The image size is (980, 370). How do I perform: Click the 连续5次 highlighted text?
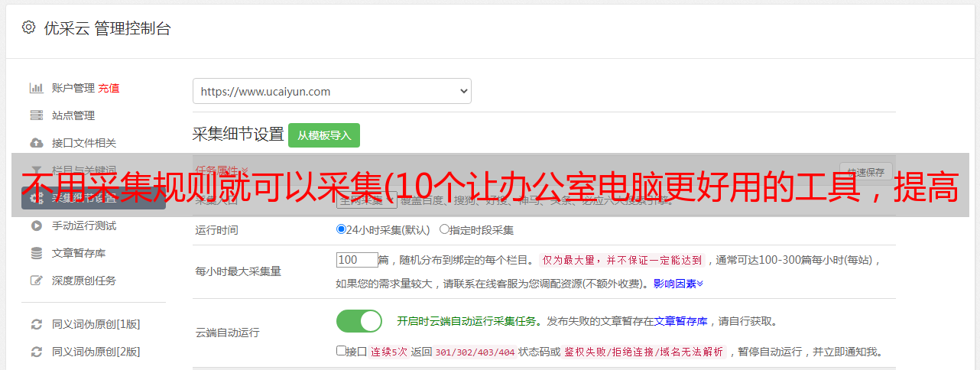(x=391, y=352)
